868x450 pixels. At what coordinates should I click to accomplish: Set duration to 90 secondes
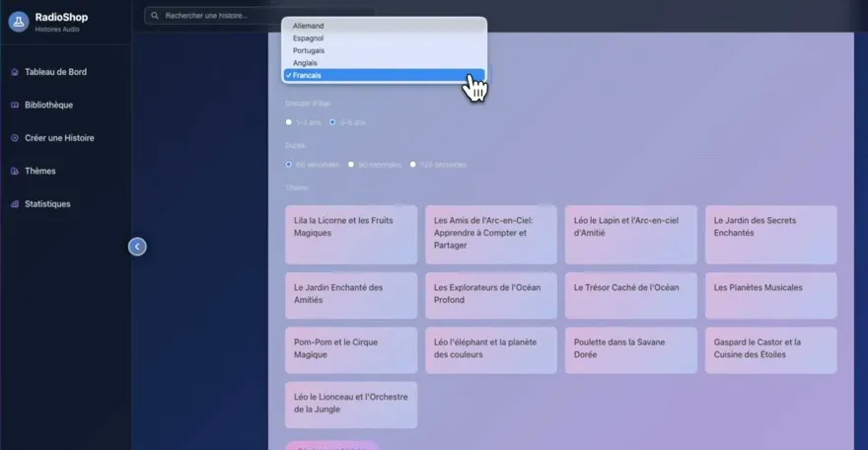pos(351,165)
